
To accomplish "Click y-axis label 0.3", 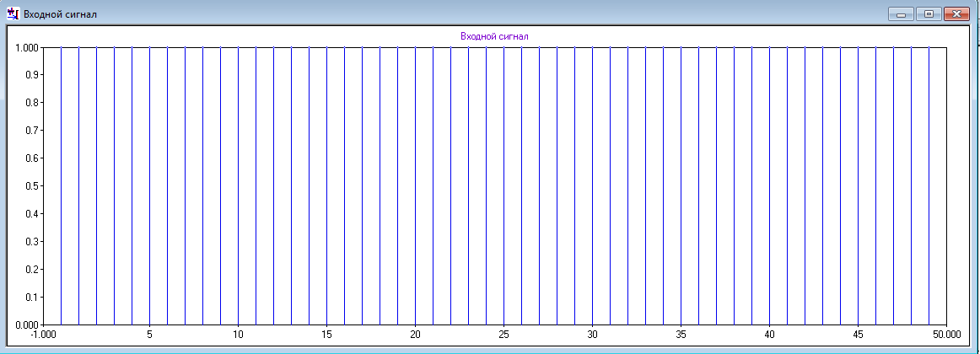I will point(31,242).
